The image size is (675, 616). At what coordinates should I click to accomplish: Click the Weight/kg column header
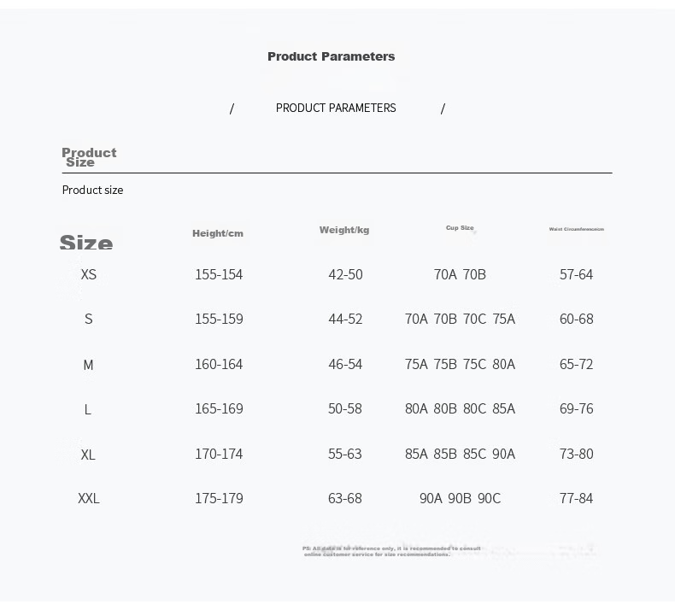344,230
